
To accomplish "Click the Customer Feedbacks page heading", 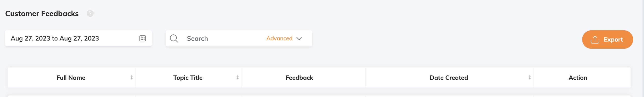I will [42, 14].
